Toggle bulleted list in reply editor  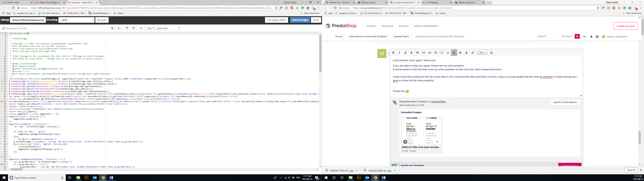442,53
